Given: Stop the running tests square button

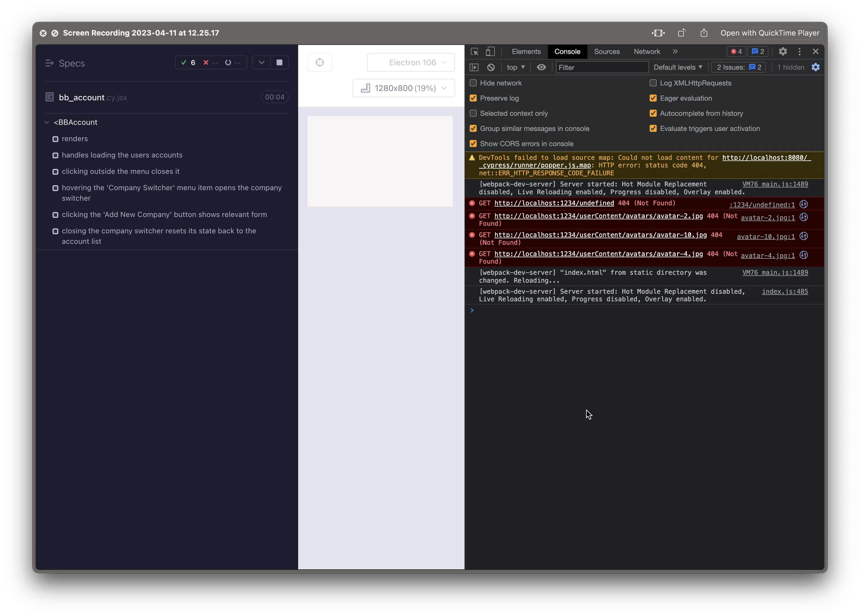Looking at the screenshot, I should click(x=279, y=62).
